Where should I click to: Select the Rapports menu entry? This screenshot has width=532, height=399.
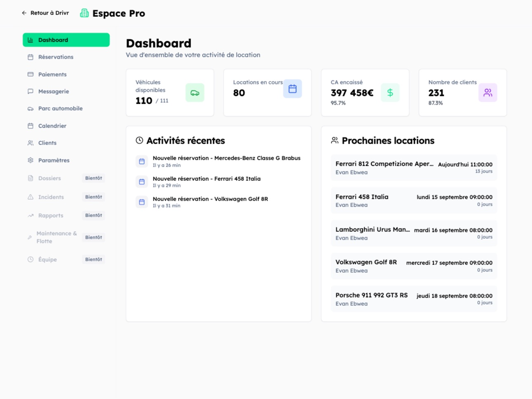(x=66, y=216)
